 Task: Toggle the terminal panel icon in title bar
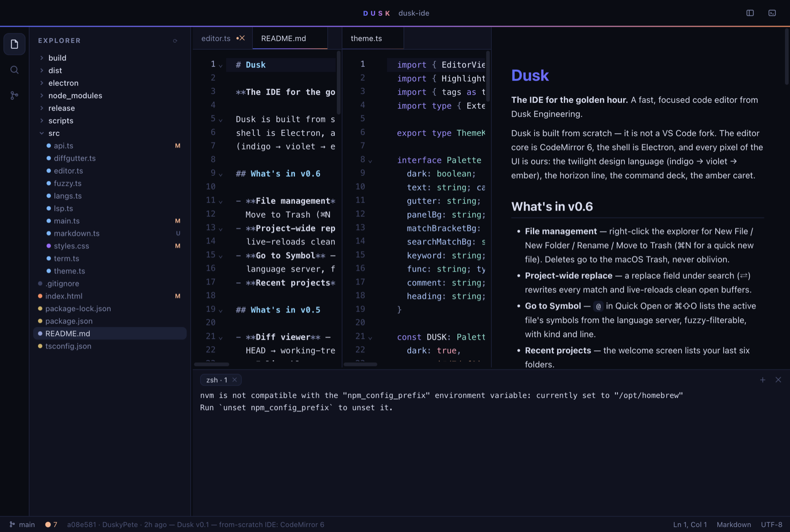pyautogui.click(x=772, y=13)
